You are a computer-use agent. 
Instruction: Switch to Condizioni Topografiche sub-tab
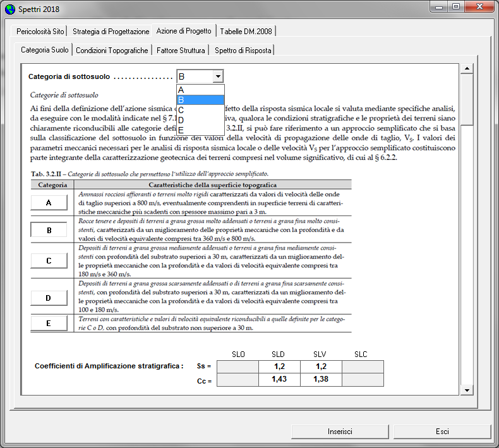(x=112, y=51)
